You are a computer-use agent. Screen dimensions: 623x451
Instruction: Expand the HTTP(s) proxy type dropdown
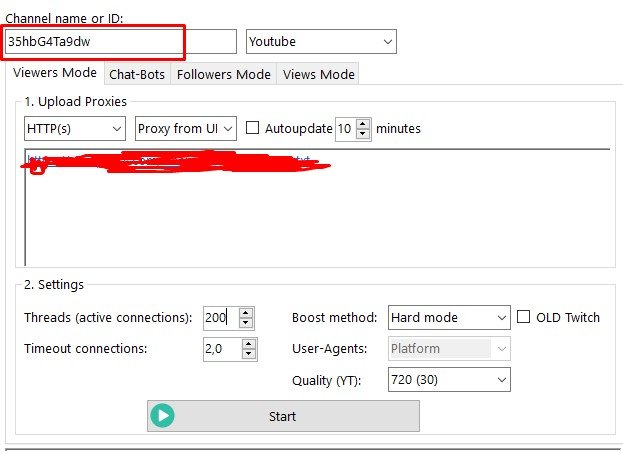coord(75,128)
